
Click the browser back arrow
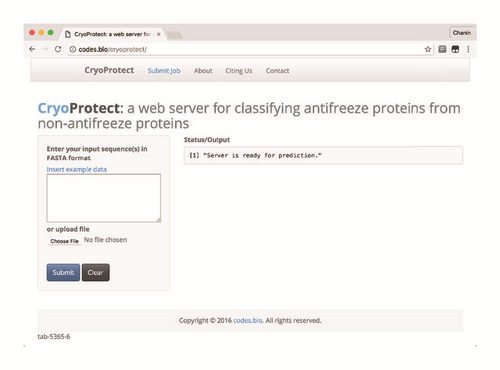32,49
